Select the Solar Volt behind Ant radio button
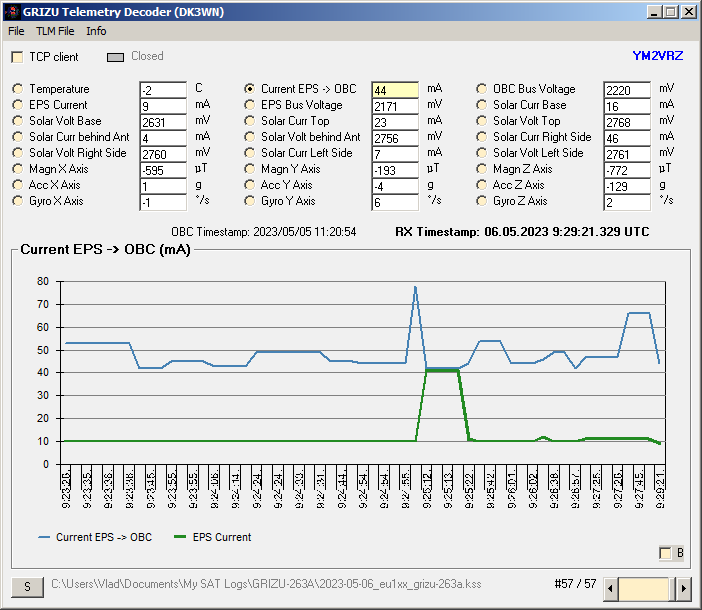 click(249, 137)
